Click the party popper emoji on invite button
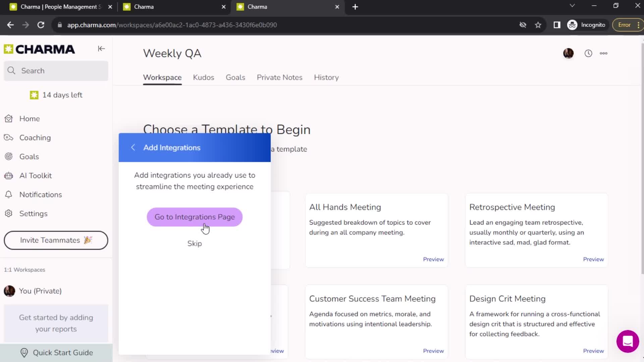 pyautogui.click(x=88, y=240)
